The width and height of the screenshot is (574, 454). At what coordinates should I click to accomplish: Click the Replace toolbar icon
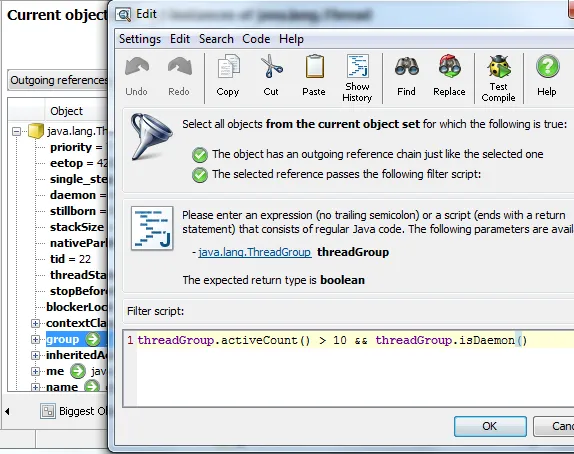(x=450, y=66)
